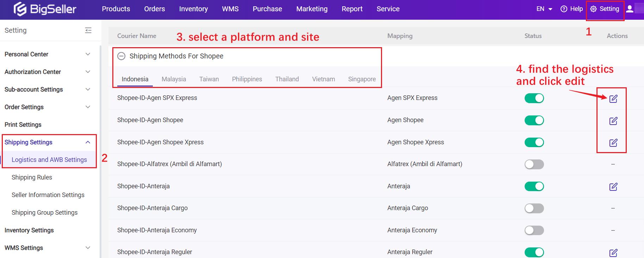Open Print Settings in sidebar

(23, 125)
